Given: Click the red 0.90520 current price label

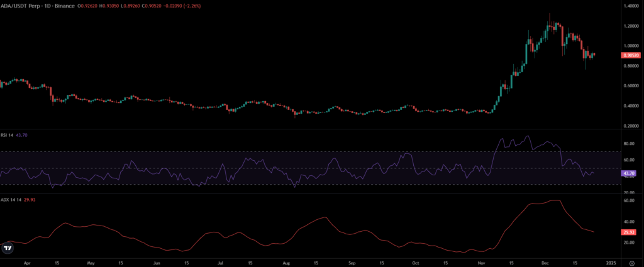Looking at the screenshot, I should click(x=631, y=55).
